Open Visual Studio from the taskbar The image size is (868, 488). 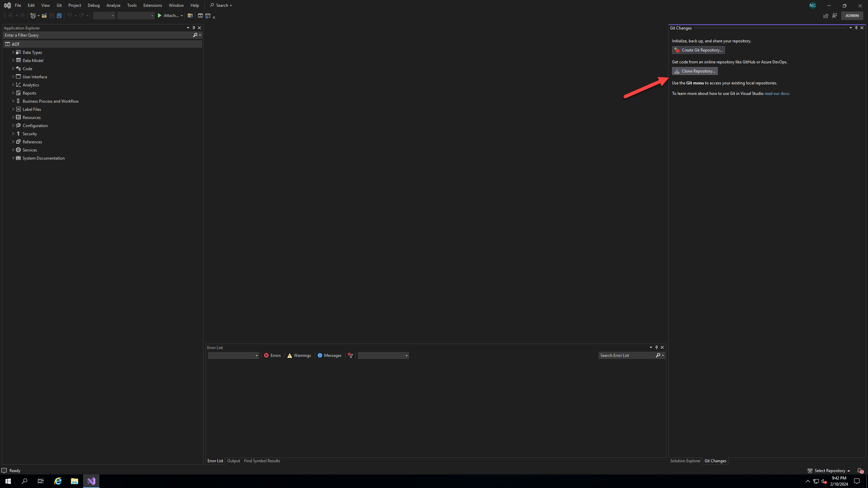click(91, 481)
